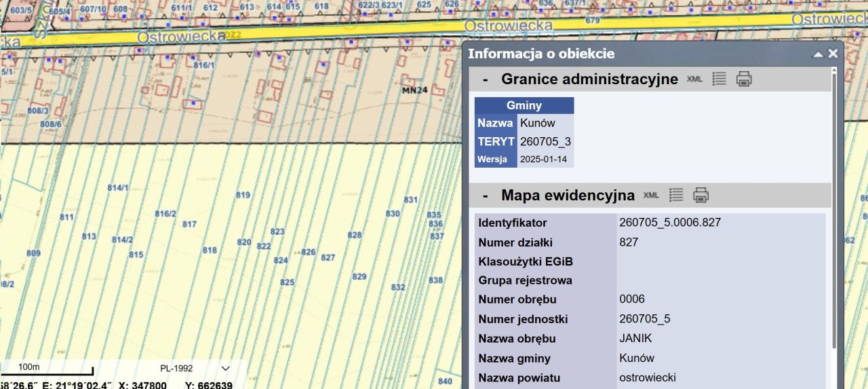Click parcel 819 on the map
The width and height of the screenshot is (868, 389).
(x=243, y=195)
